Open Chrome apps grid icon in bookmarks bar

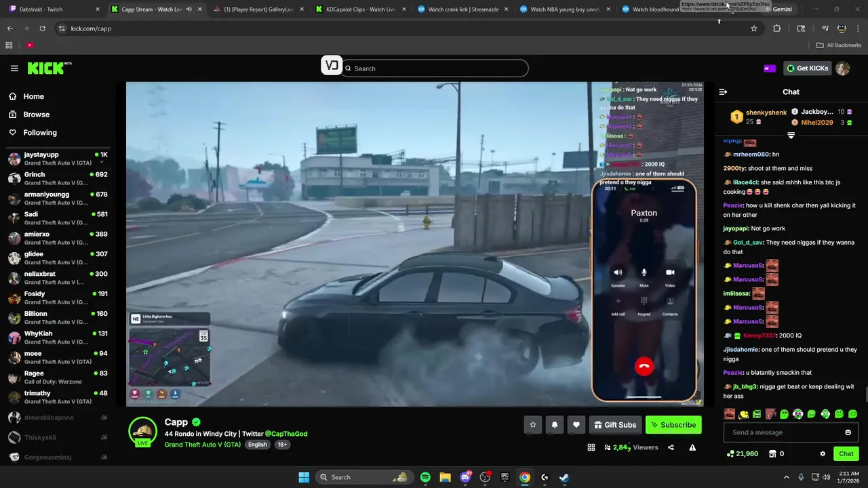coord(9,45)
